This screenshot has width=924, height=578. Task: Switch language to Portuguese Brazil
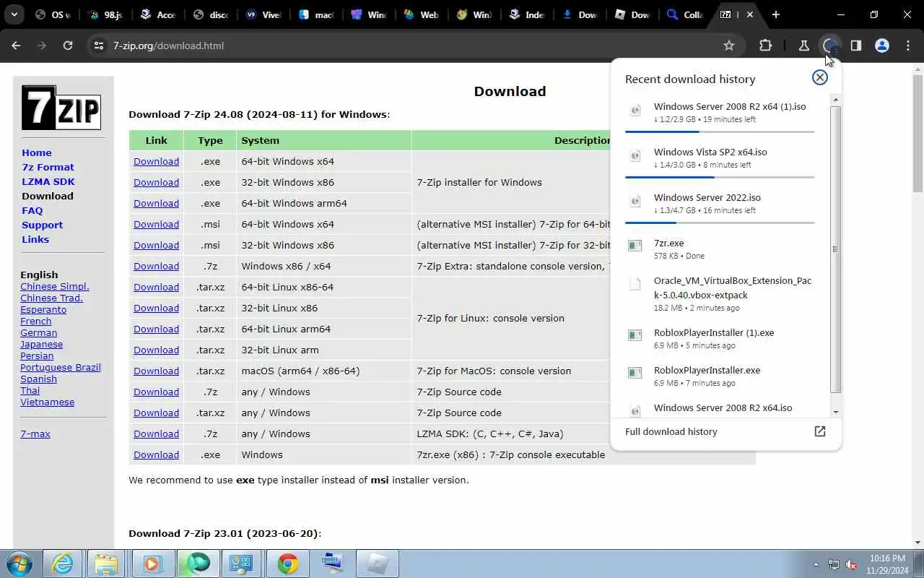point(61,367)
